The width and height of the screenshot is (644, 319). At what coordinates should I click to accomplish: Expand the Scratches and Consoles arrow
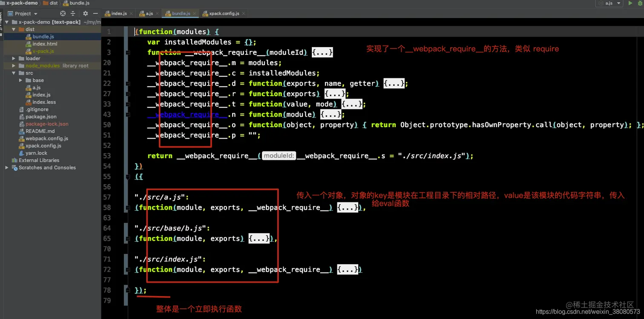[7, 168]
